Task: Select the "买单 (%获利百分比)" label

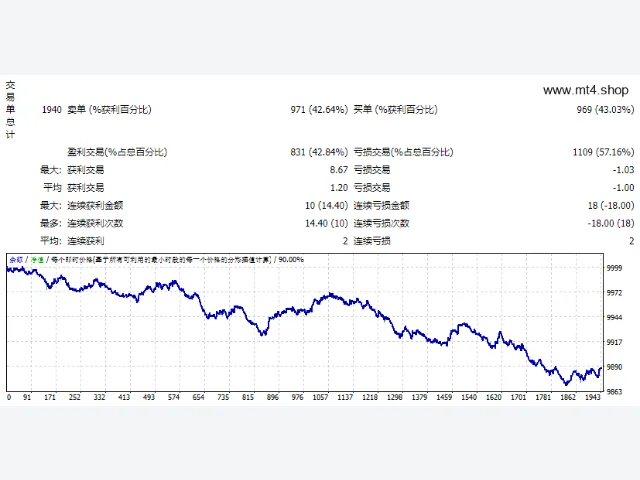Action: [x=396, y=110]
